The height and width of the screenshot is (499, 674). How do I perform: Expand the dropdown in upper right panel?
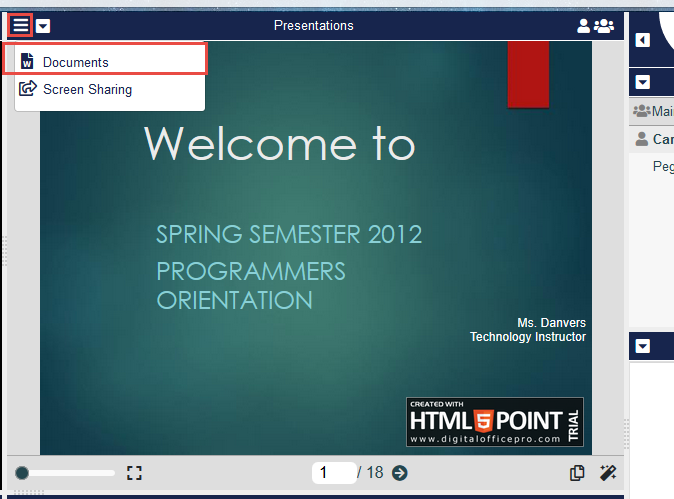[x=643, y=82]
